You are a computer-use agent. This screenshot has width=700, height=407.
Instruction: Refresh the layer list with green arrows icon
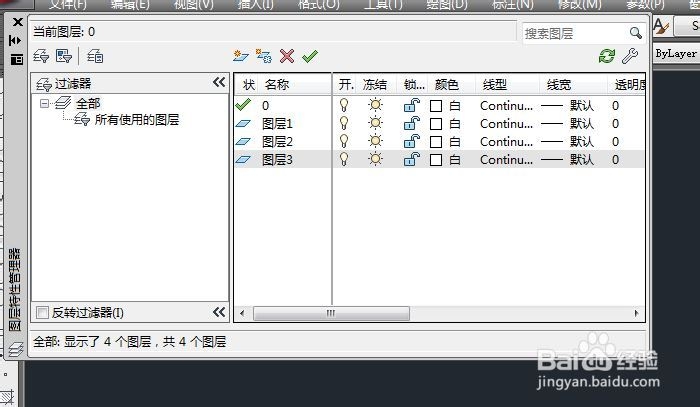tap(607, 56)
